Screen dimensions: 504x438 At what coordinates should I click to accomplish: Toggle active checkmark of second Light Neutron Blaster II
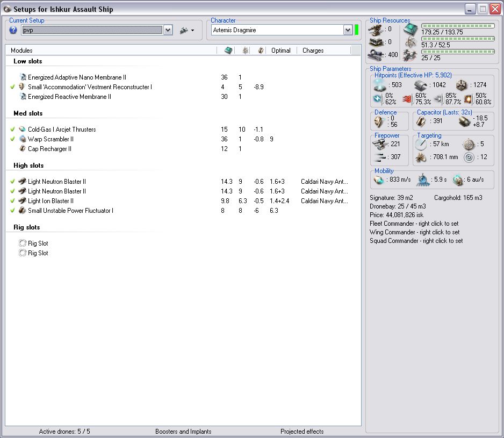(x=12, y=191)
